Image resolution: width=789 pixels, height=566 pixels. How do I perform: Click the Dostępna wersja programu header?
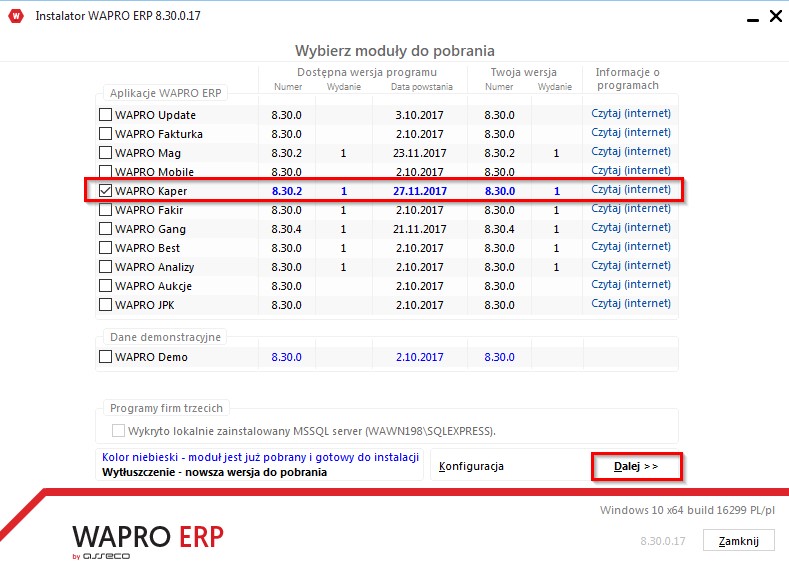coord(367,72)
